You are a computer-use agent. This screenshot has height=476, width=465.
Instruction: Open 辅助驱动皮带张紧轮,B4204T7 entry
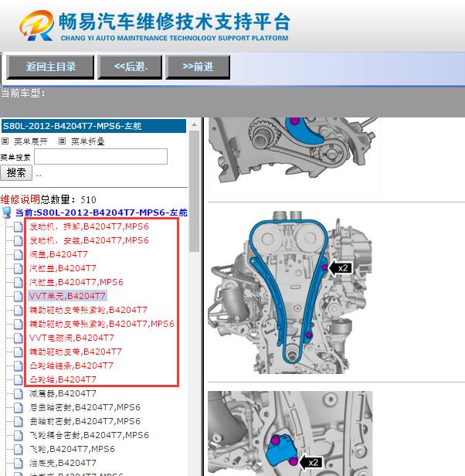click(x=88, y=310)
